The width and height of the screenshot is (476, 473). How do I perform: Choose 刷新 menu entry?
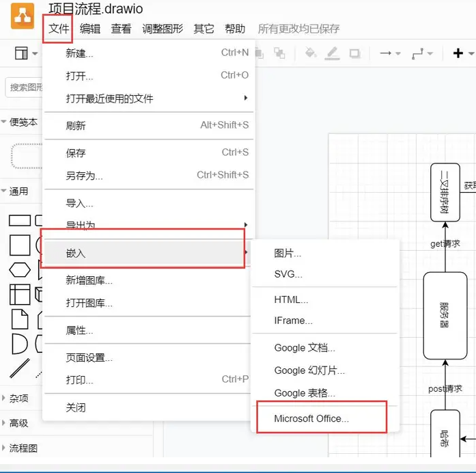149,126
